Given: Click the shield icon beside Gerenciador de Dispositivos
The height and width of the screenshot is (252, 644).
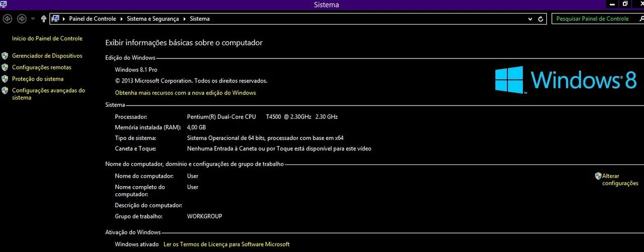Looking at the screenshot, I should point(5,56).
